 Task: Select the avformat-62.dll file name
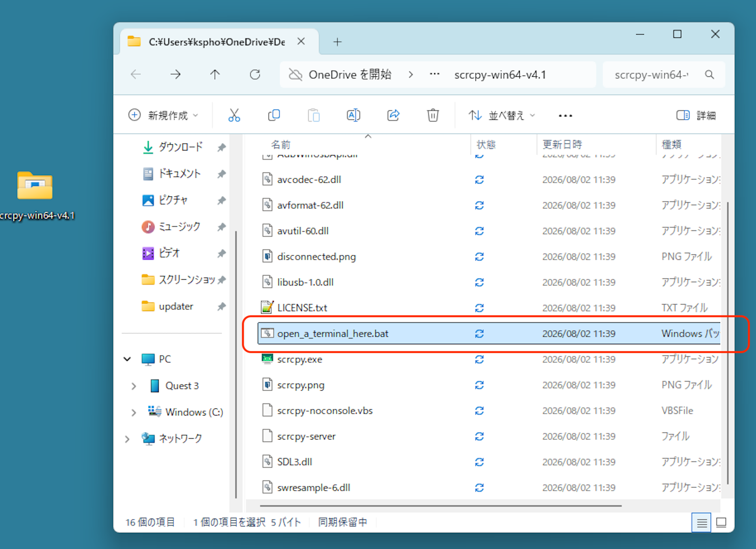(310, 205)
